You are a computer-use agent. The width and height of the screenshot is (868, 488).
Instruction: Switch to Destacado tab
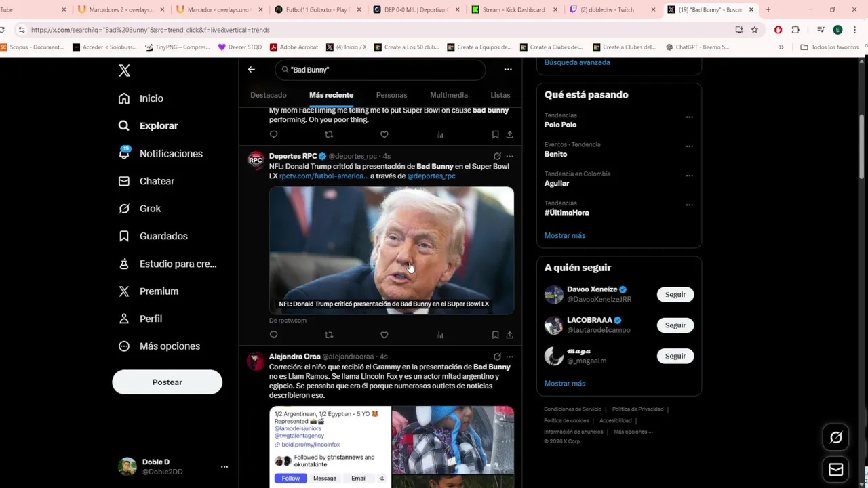tap(269, 95)
